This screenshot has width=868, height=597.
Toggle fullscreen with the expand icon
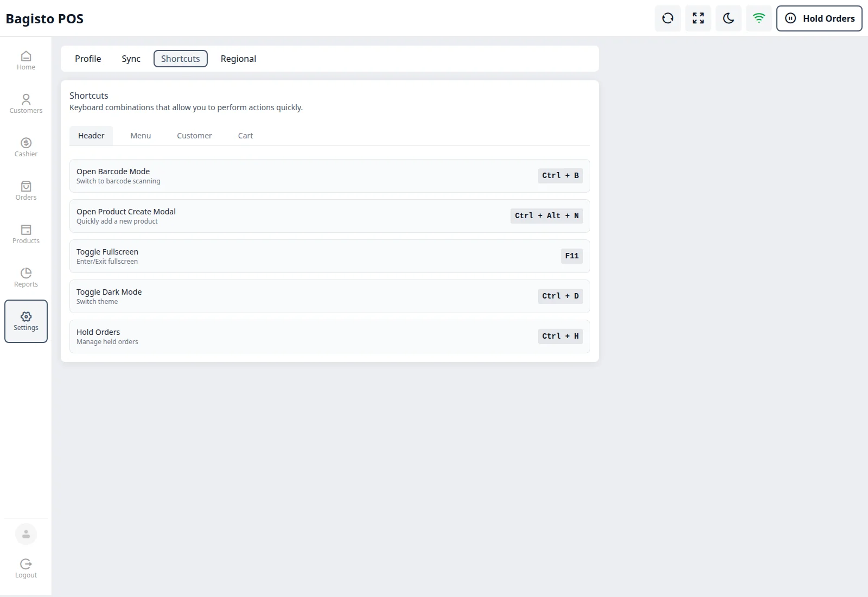(698, 18)
